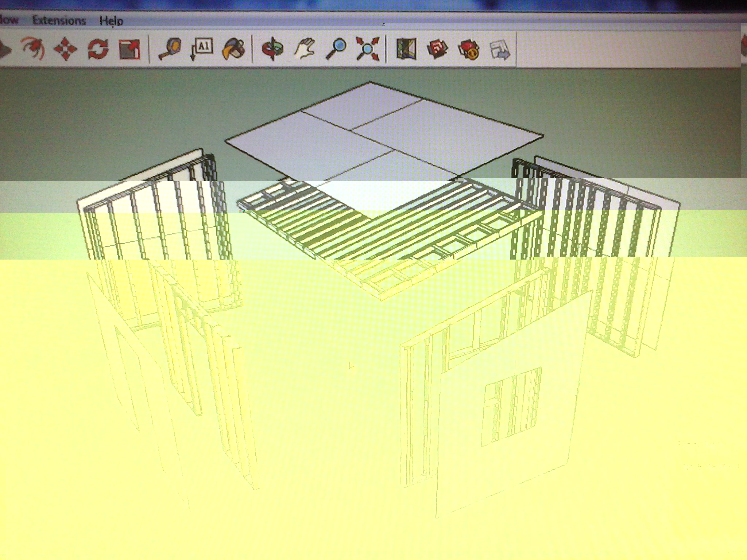The image size is (747, 560).
Task: Click the partially visible Window menu
Action: 9,20
